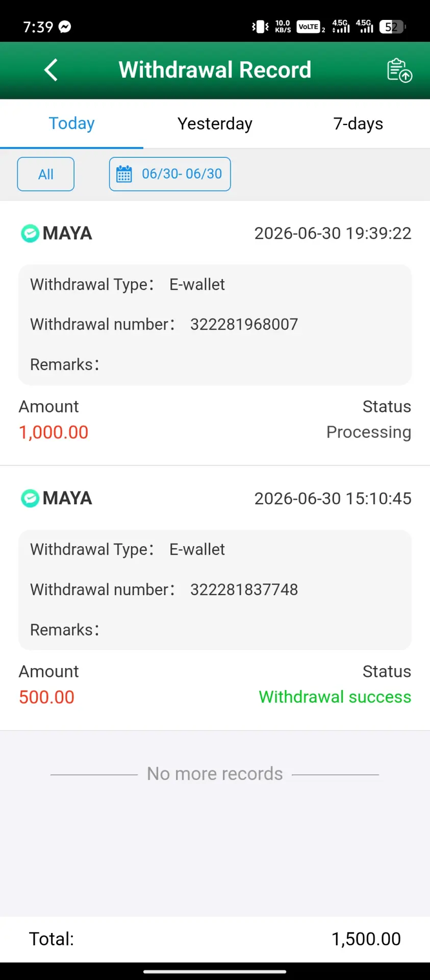Switch to the 7-days tab
This screenshot has width=430, height=980.
click(358, 124)
